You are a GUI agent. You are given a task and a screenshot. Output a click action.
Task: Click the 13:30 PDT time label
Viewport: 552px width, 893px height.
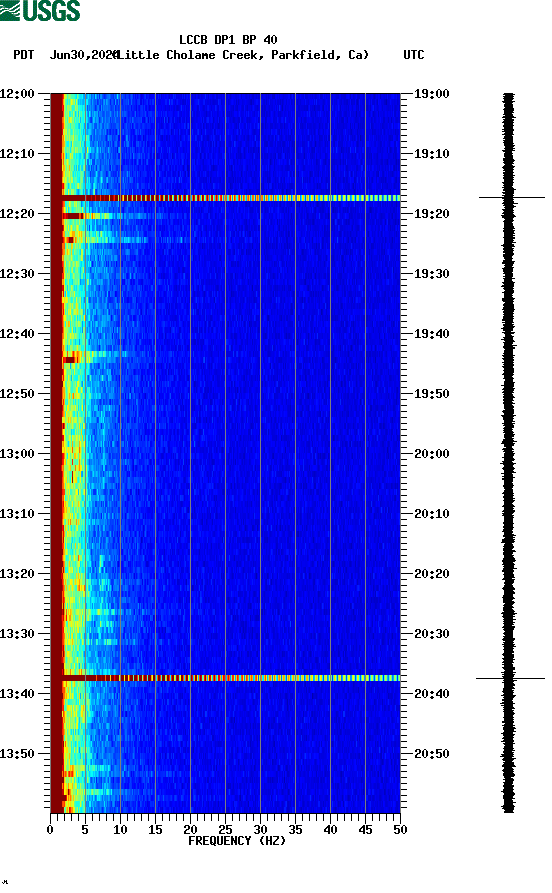click(x=17, y=634)
